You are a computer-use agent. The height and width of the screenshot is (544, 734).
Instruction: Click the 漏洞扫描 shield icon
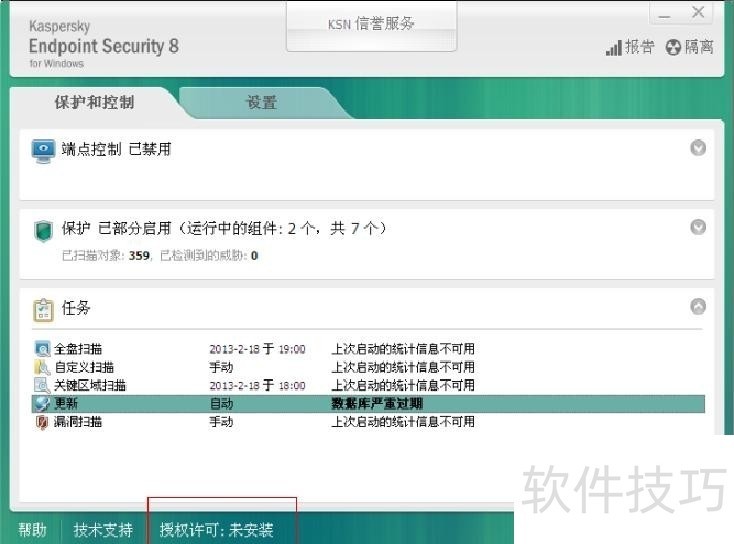tap(42, 422)
